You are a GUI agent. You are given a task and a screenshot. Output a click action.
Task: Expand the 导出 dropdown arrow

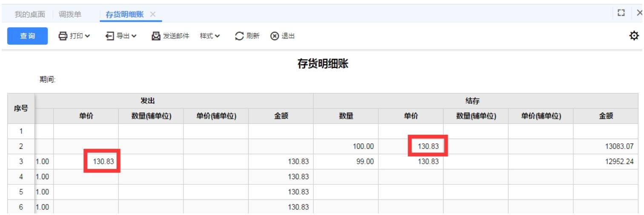tap(134, 36)
